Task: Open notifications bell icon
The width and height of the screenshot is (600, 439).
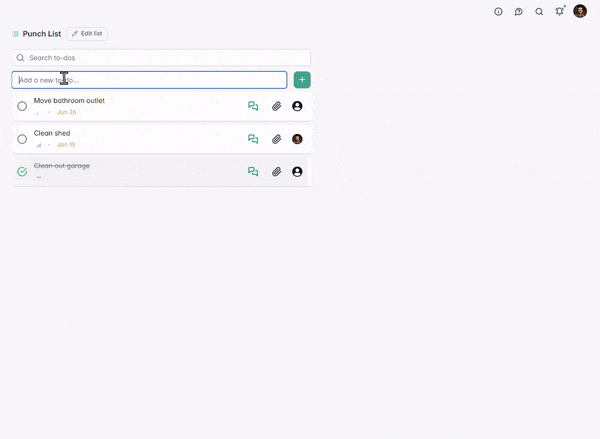Action: click(559, 11)
